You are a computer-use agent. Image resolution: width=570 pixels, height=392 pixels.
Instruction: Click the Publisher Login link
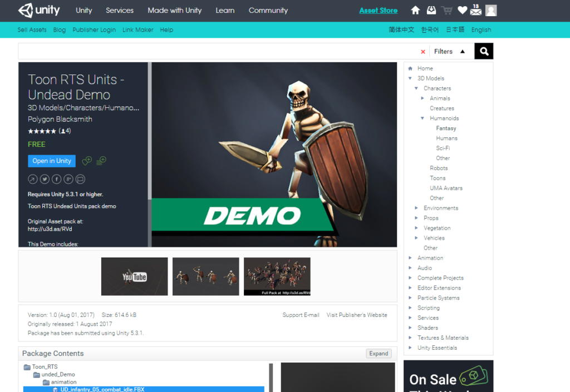pyautogui.click(x=94, y=30)
